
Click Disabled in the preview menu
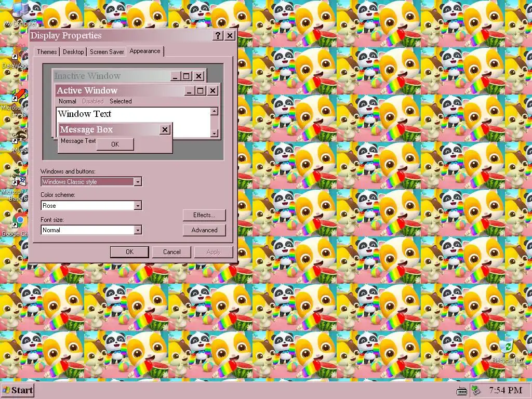coord(92,101)
